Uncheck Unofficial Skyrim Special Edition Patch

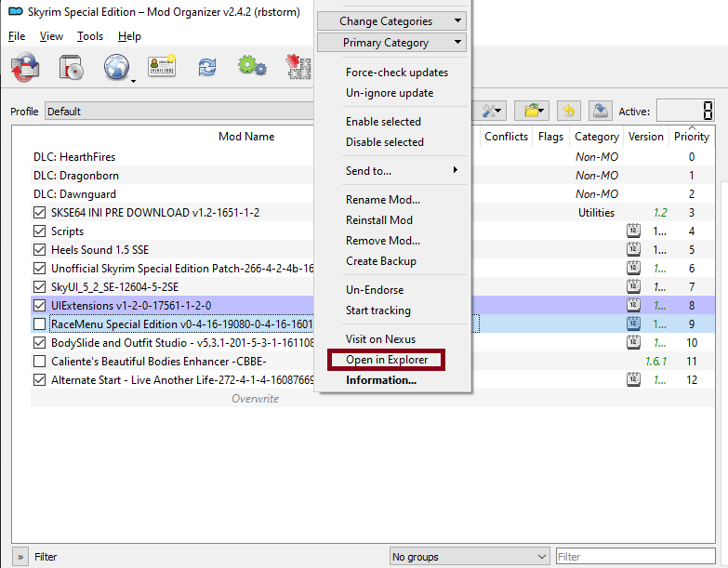tap(39, 269)
